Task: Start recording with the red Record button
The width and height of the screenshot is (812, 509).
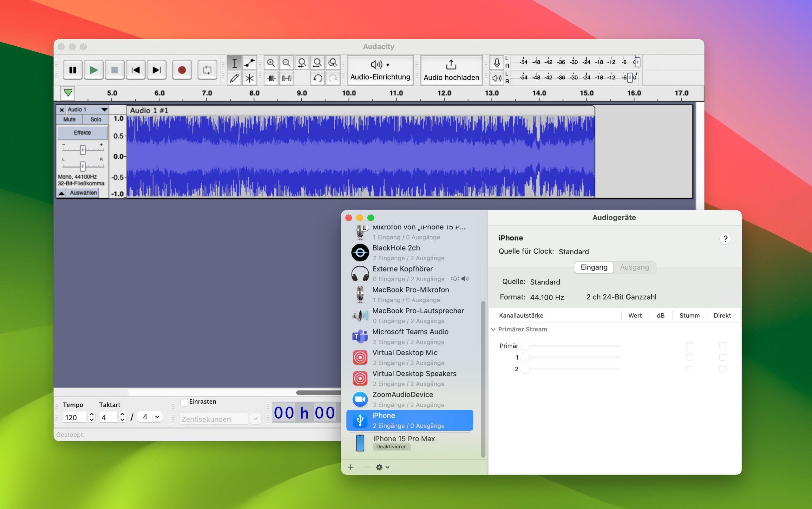Action: pos(182,70)
